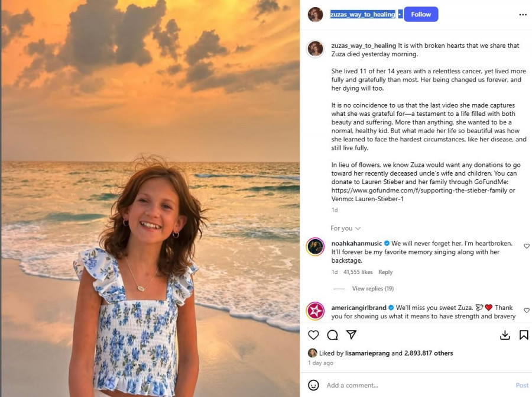
Task: Click the download arrow icon
Action: (x=505, y=335)
